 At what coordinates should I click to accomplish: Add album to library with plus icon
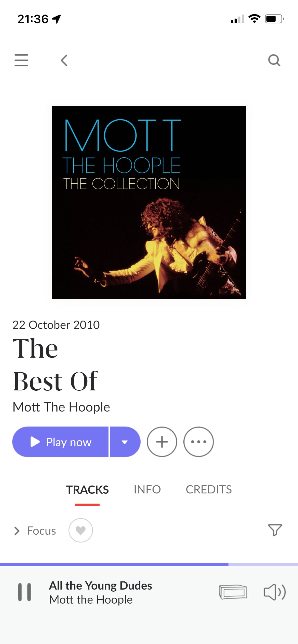point(162,442)
